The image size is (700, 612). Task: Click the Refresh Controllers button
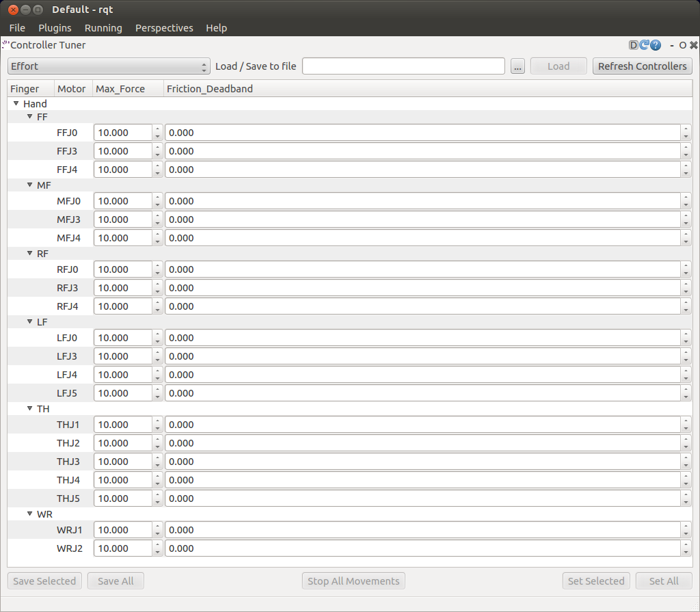click(642, 66)
